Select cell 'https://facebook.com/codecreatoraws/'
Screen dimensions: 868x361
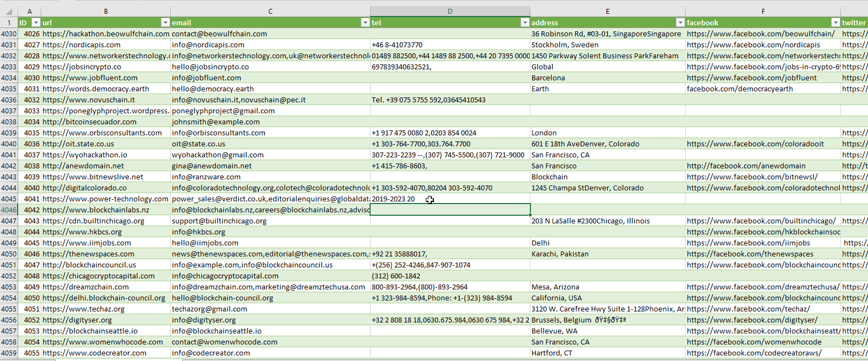(x=763, y=353)
